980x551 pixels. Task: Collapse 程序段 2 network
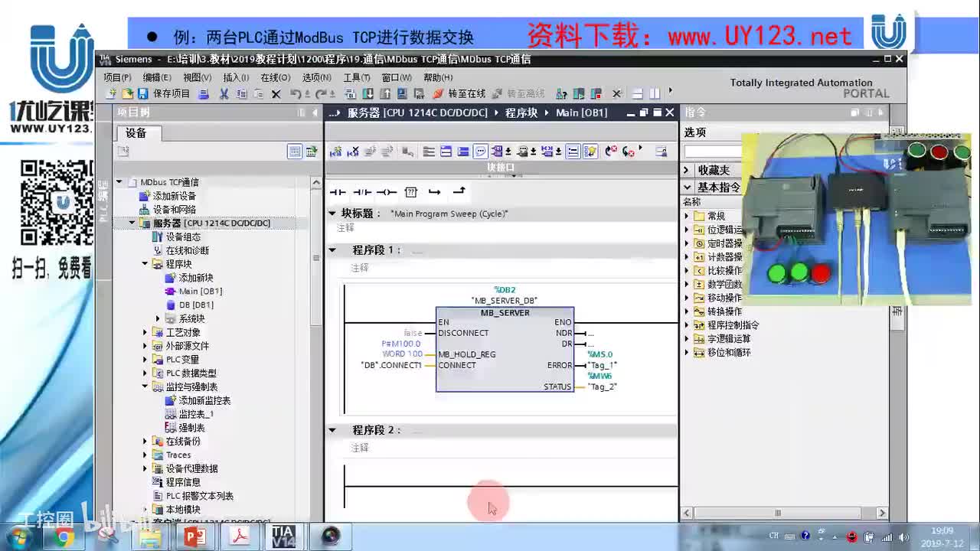[332, 430]
